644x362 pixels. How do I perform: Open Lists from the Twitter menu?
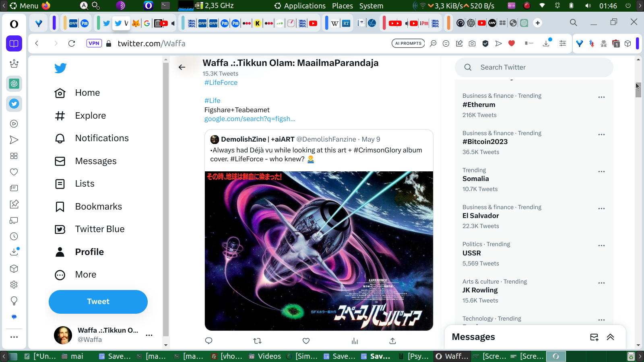tap(74, 184)
